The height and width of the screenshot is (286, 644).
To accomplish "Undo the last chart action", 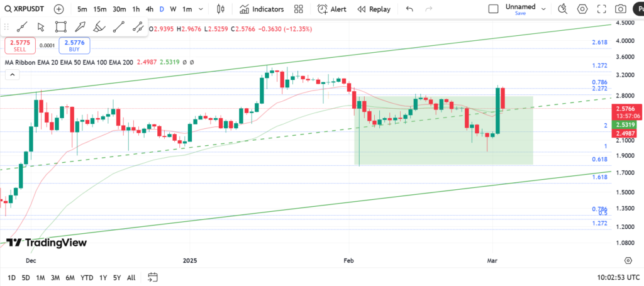I will (x=409, y=9).
